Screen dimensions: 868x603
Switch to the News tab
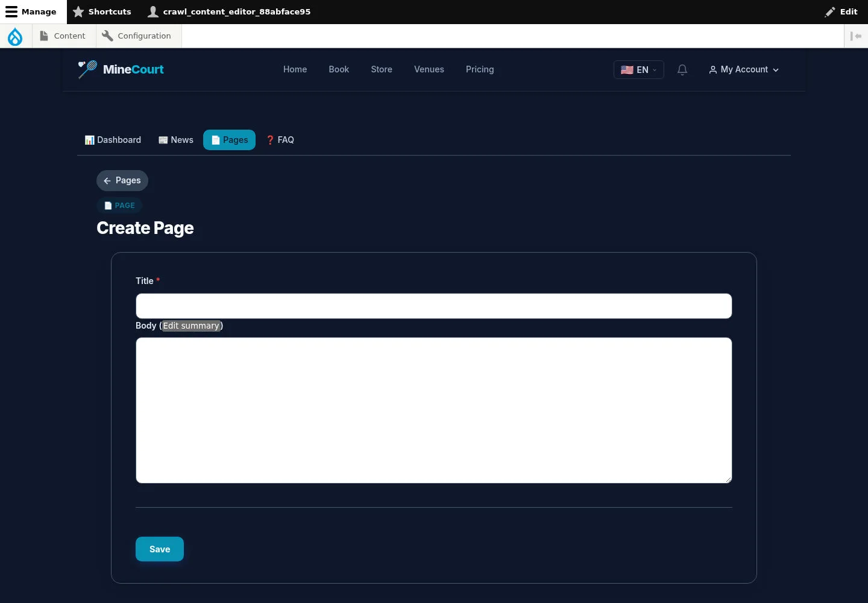(175, 140)
